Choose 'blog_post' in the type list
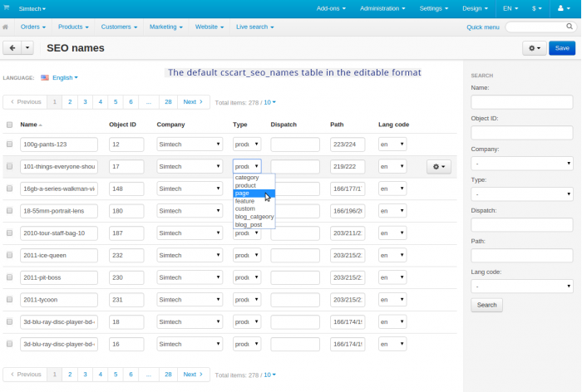This screenshot has height=392, width=582. (x=254, y=225)
